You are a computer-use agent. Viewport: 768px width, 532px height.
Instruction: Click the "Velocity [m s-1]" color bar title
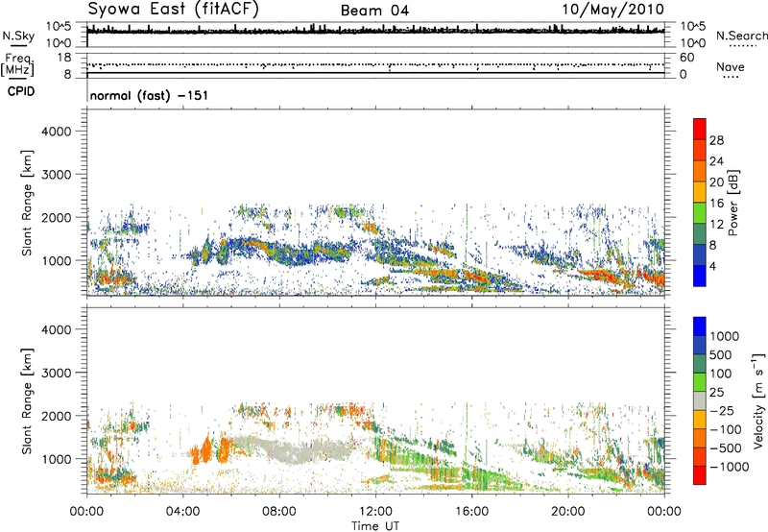click(758, 400)
